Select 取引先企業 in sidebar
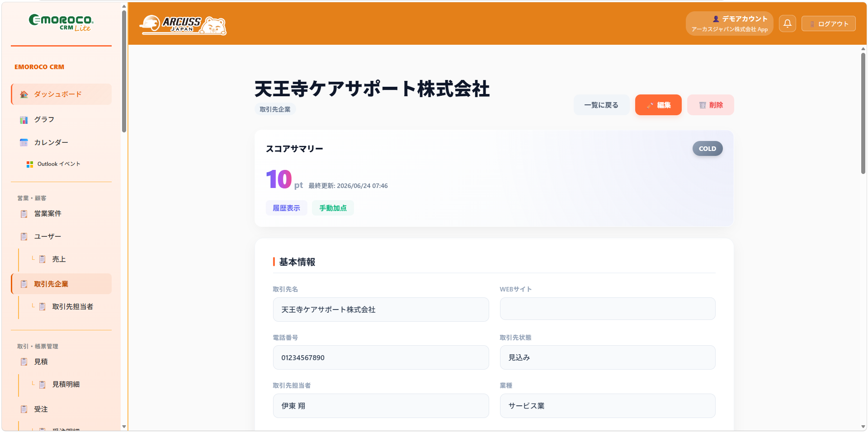868x432 pixels. tap(61, 284)
